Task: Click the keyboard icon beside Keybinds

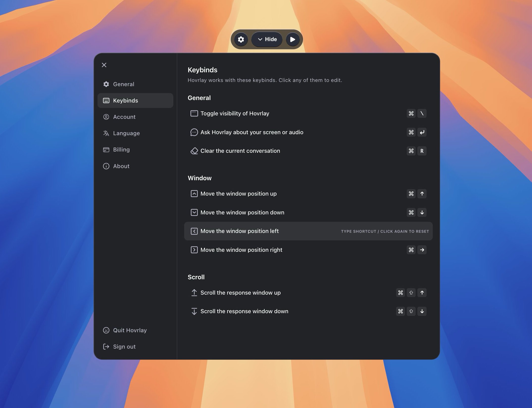Action: tap(106, 101)
